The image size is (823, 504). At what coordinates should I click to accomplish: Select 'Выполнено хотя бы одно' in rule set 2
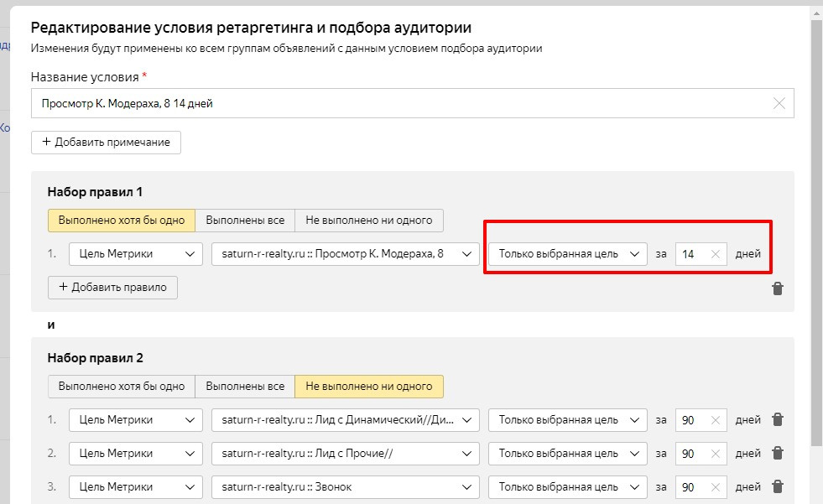click(122, 387)
